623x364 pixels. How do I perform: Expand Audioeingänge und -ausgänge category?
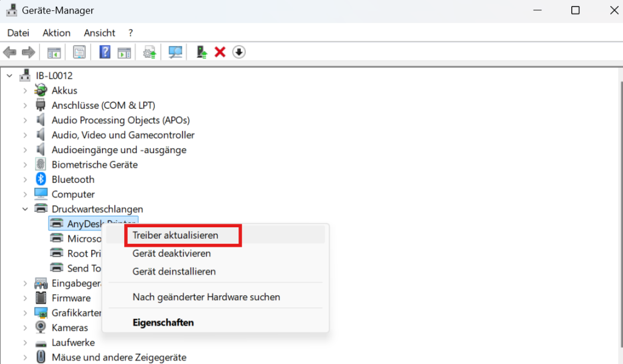click(25, 149)
